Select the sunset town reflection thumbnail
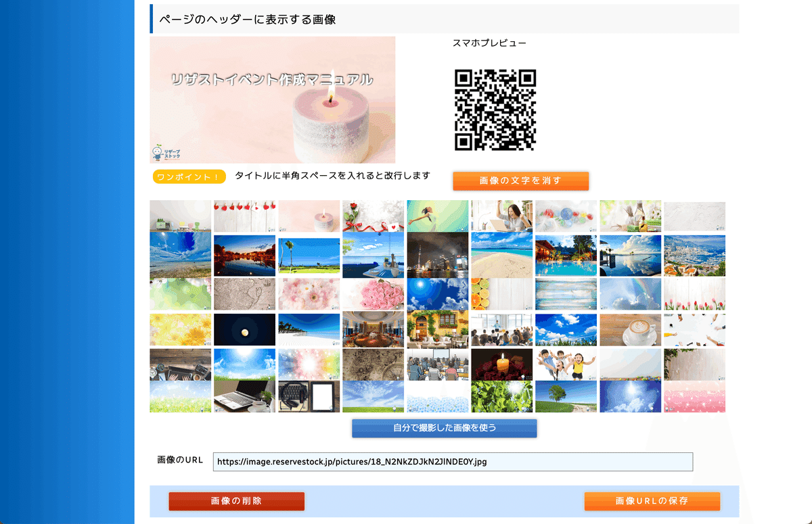Viewport: 812px width, 524px height. pyautogui.click(x=244, y=256)
